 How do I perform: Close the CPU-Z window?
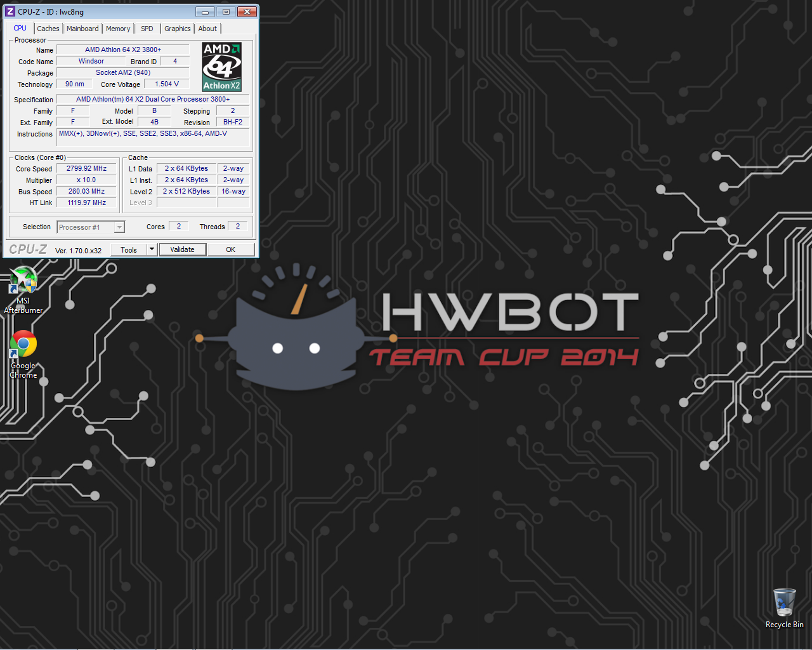pyautogui.click(x=247, y=11)
